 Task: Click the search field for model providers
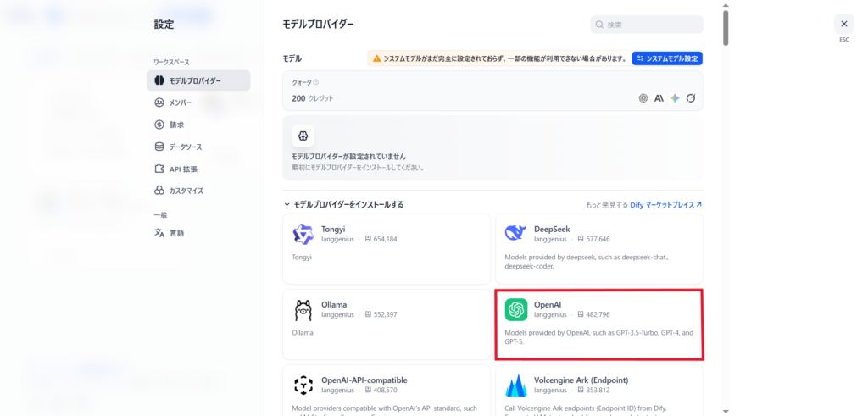pyautogui.click(x=647, y=25)
